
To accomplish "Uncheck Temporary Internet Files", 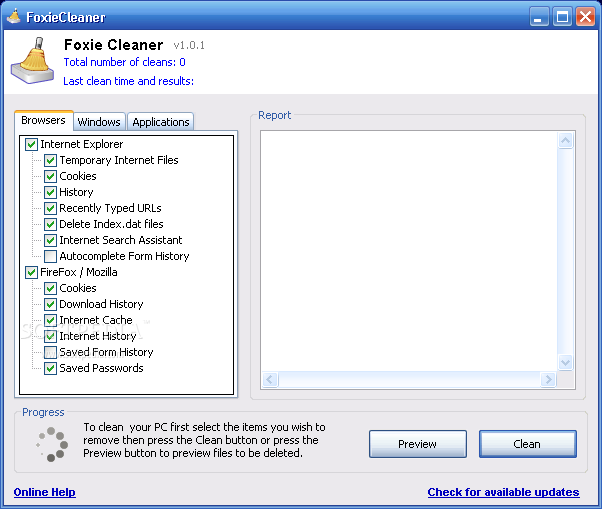I will 50,160.
